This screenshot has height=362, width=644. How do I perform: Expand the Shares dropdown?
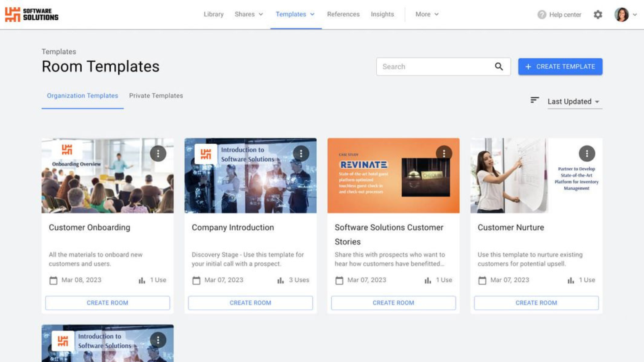click(x=249, y=14)
